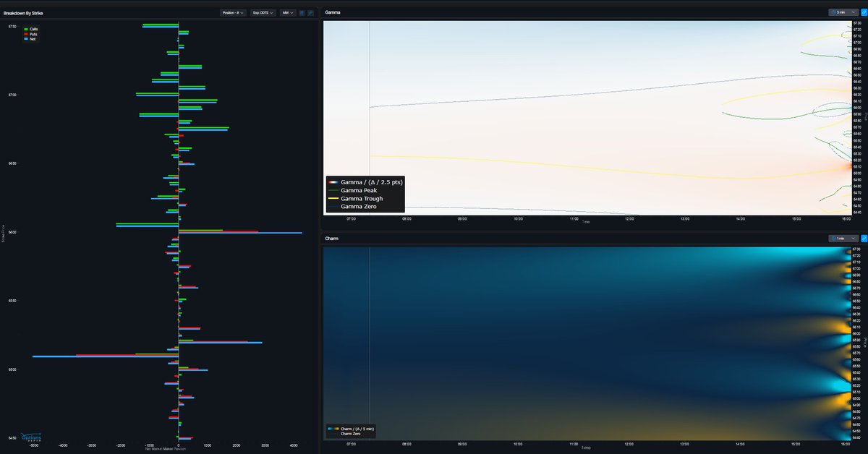
Task: Click the blue link icon beside Gamma timeframe selector
Action: point(864,12)
